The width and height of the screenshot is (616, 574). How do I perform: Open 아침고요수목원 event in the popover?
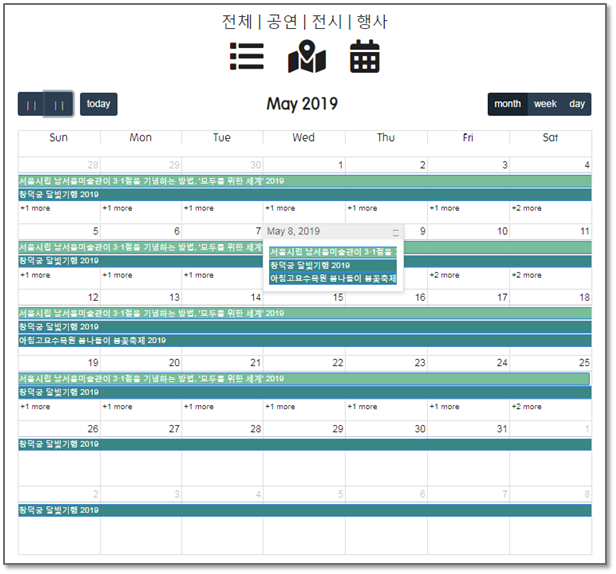[333, 279]
